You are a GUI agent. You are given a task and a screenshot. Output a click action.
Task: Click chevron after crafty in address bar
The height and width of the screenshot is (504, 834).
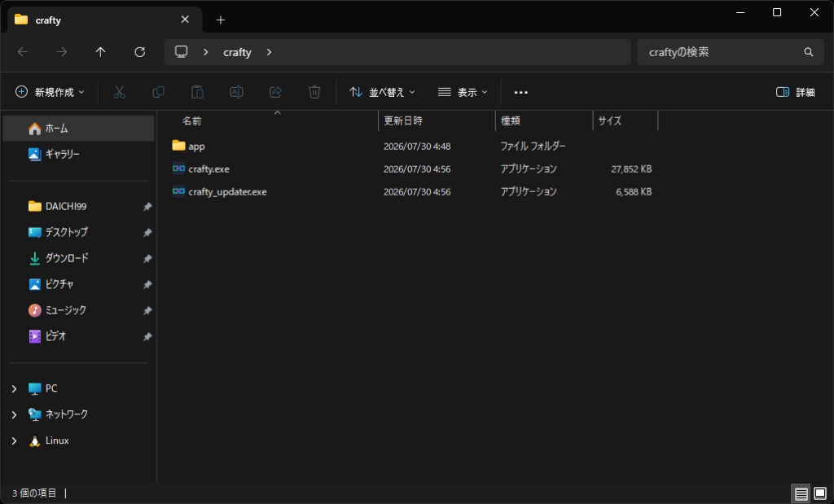coord(269,52)
